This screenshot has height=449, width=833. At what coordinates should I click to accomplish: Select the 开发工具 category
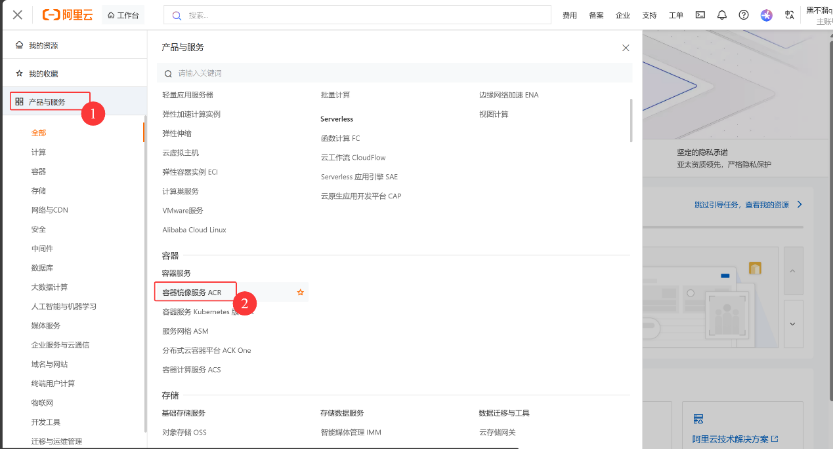tap(46, 422)
